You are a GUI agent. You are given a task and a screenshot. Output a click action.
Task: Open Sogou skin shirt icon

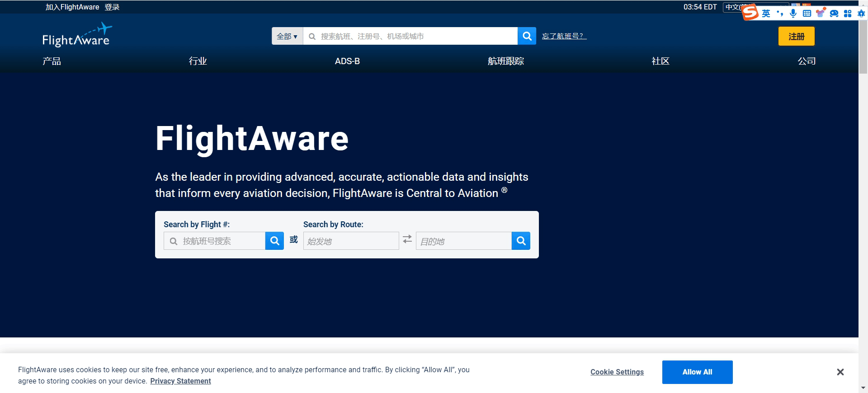click(x=820, y=13)
